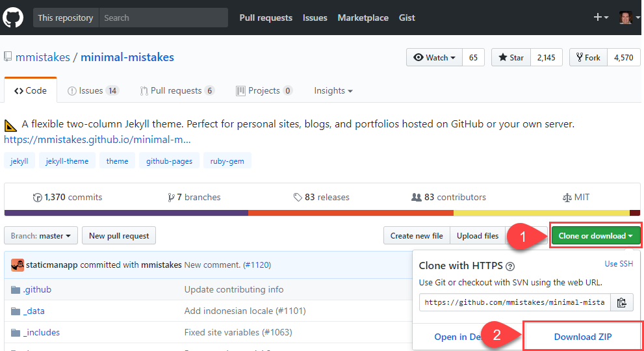Star the minimal-mistakes repository
The width and height of the screenshot is (644, 351).
click(511, 58)
